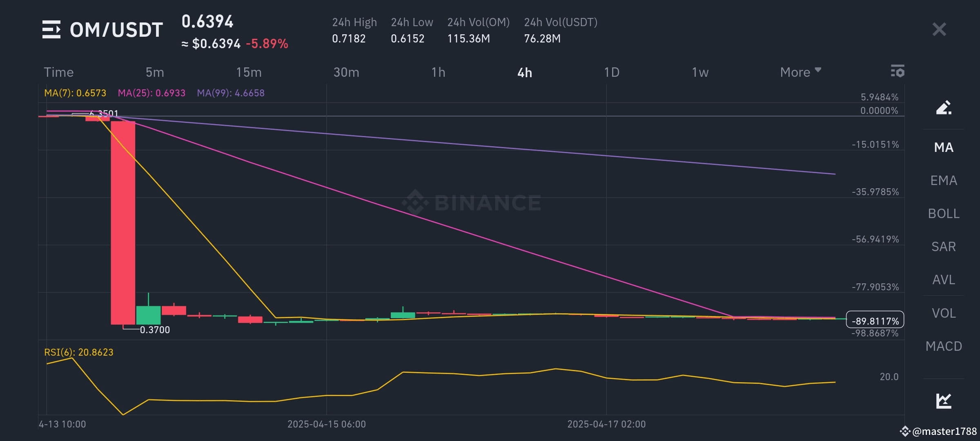This screenshot has width=980, height=441.
Task: Select the 30m interval
Action: pyautogui.click(x=346, y=72)
